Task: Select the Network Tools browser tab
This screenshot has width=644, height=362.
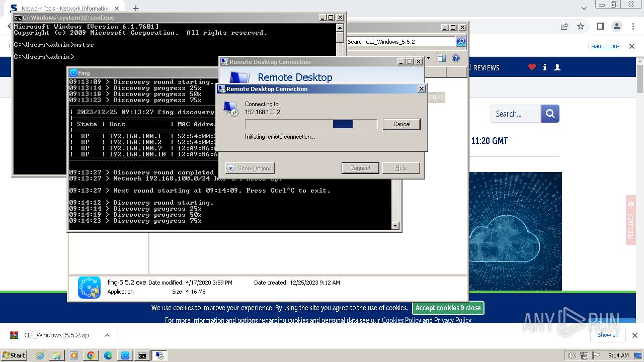Action: pyautogui.click(x=65, y=9)
